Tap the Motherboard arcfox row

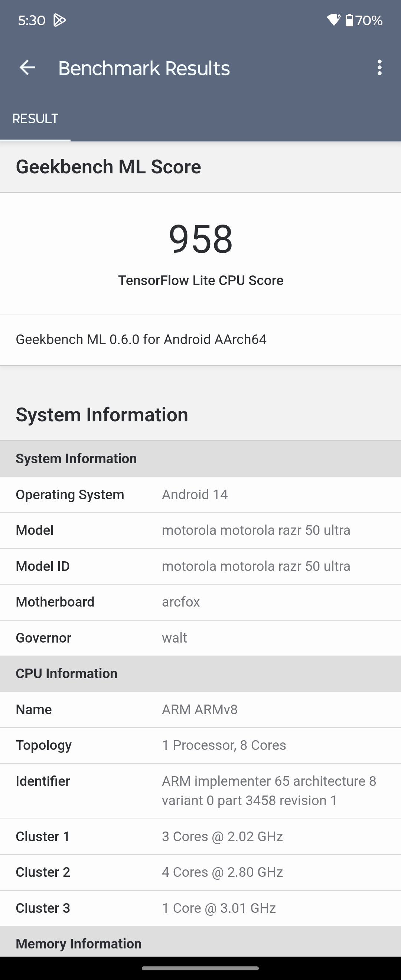point(200,602)
